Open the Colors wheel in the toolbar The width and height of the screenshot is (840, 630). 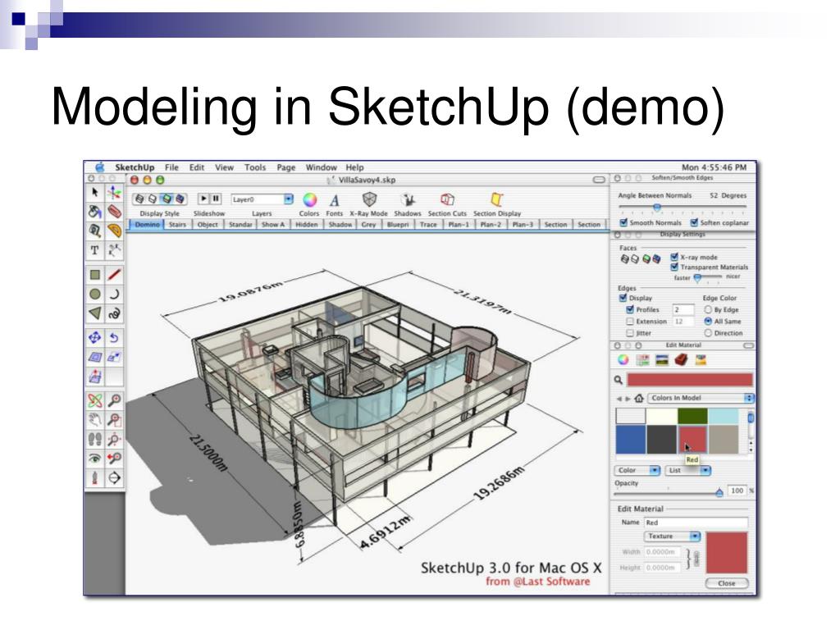click(x=309, y=200)
